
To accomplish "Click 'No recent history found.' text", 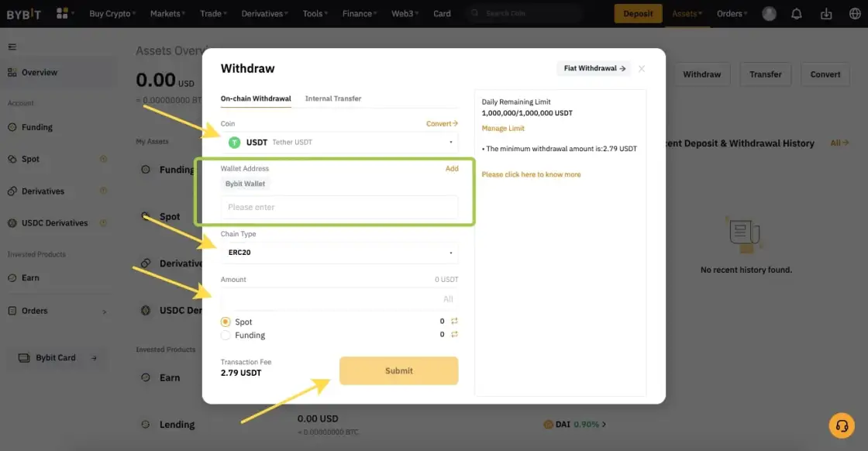I will tap(746, 270).
